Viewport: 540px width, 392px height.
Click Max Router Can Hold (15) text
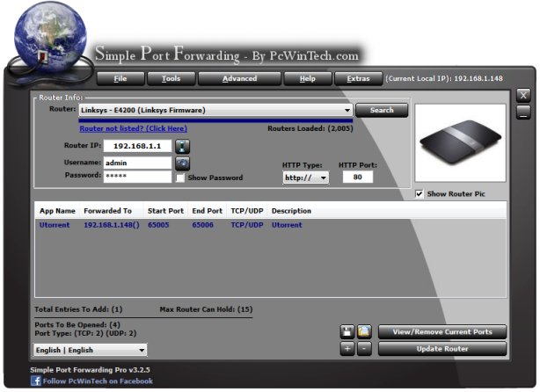pos(206,309)
